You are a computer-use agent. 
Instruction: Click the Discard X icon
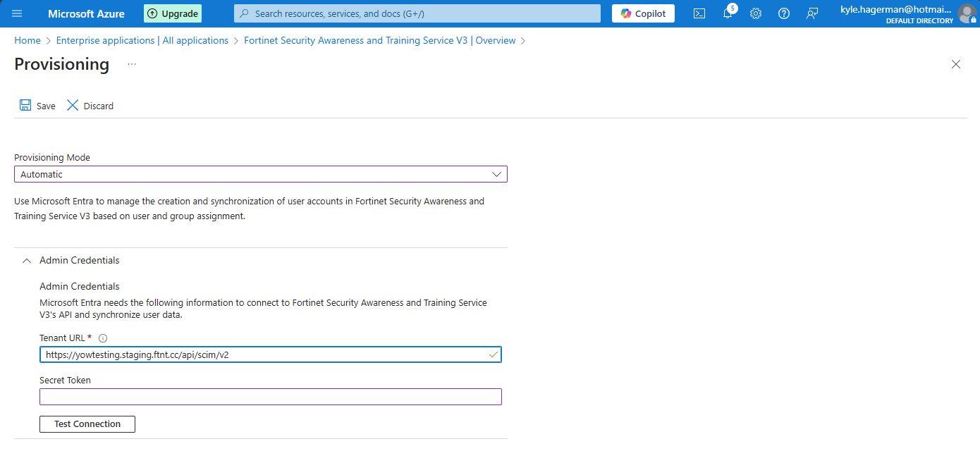[73, 105]
